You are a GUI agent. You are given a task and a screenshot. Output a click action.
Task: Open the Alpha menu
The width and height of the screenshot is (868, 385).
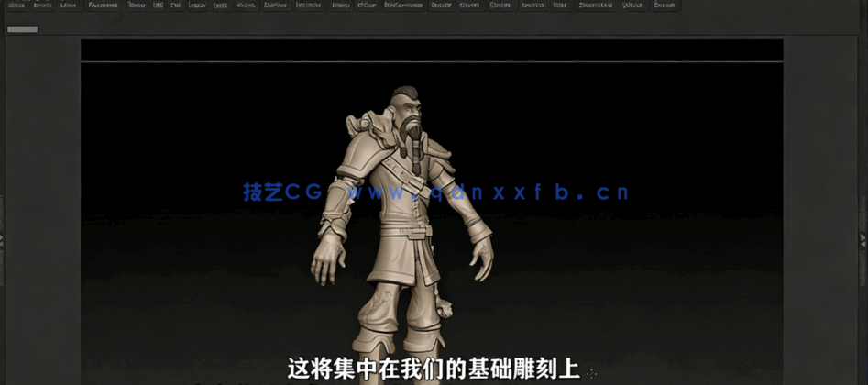pos(16,5)
